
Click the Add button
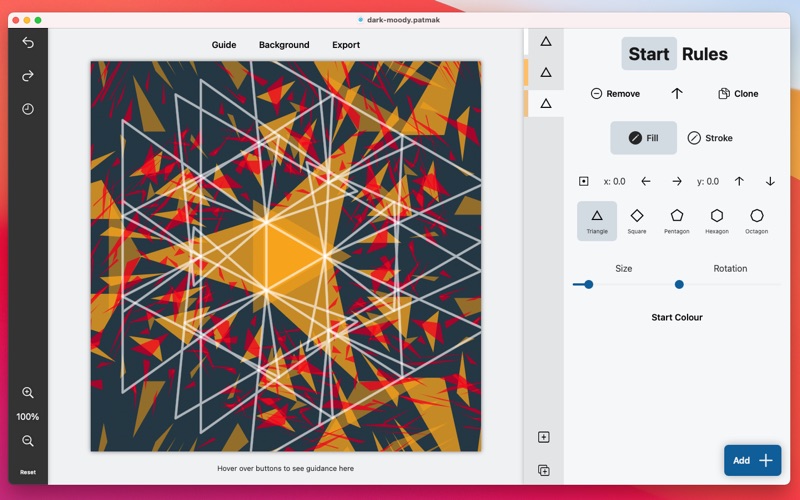pos(753,460)
